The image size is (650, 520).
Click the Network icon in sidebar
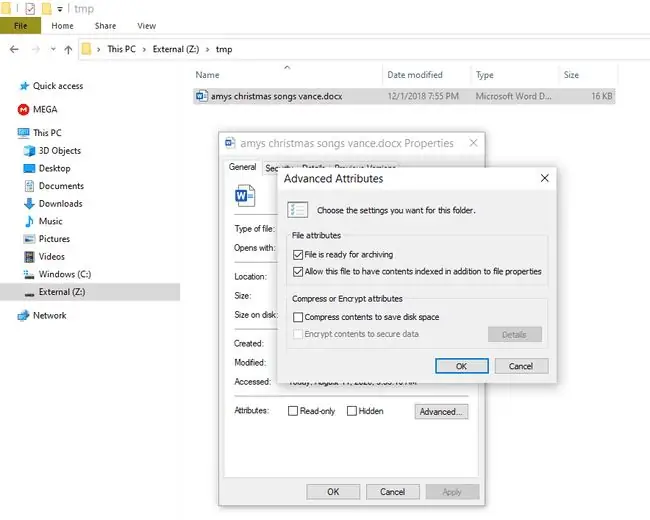[x=23, y=316]
